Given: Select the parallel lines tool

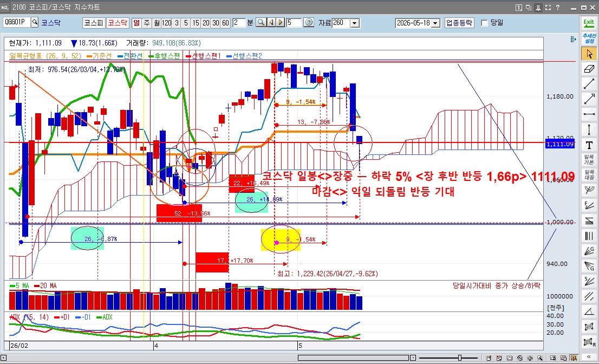Looking at the screenshot, I should click(x=589, y=296).
